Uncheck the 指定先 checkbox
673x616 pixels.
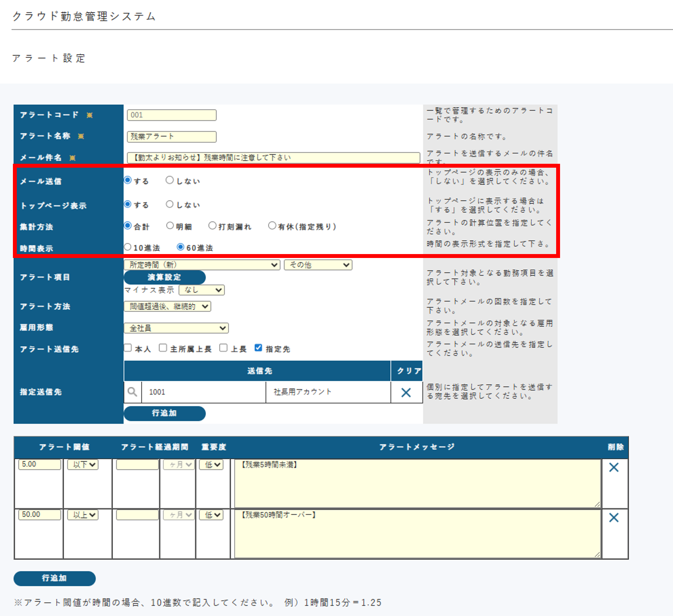258,348
